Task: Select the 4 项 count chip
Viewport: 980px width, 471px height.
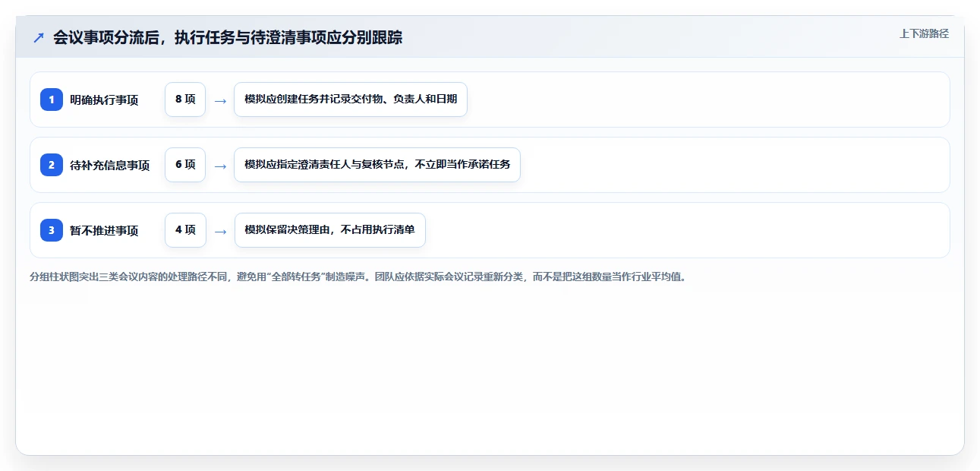Action: point(185,230)
